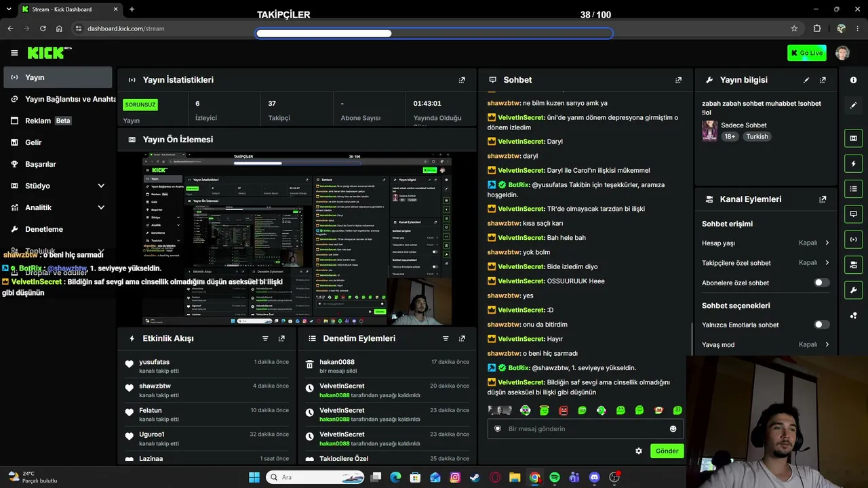This screenshot has height=488, width=868.
Task: Toggle chat bubble widget icon in right rail
Action: (x=853, y=213)
